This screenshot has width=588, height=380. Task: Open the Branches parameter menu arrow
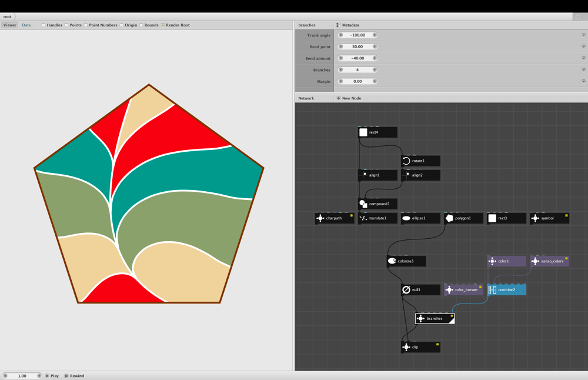pyautogui.click(x=583, y=70)
